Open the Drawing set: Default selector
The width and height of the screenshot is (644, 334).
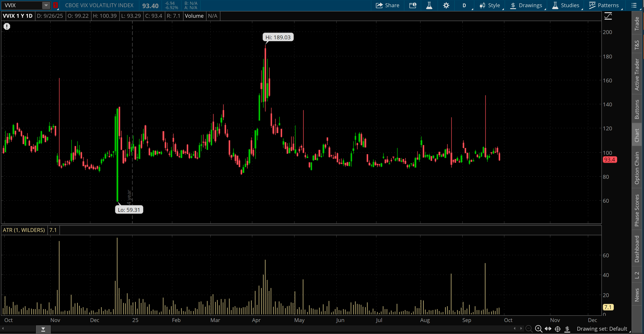pos(602,328)
